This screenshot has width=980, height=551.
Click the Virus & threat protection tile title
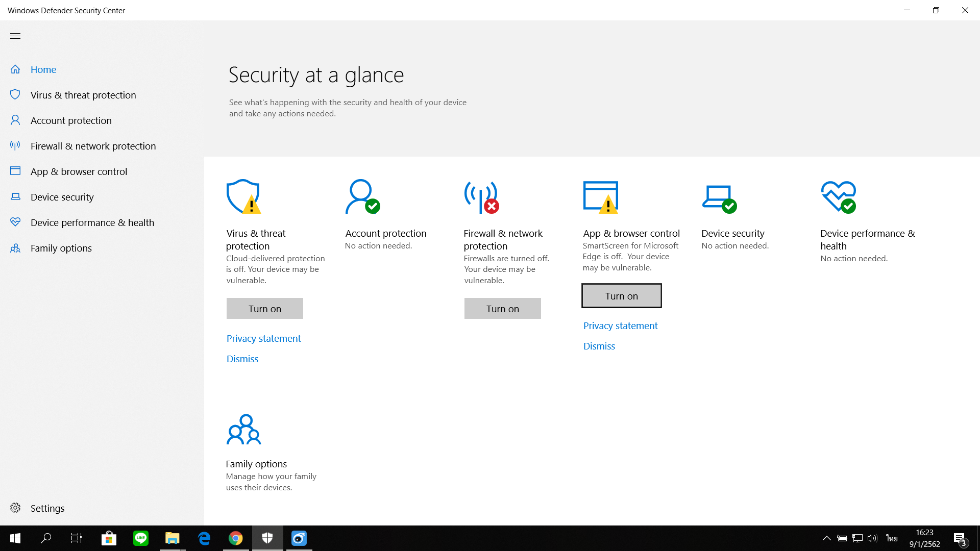(x=256, y=239)
